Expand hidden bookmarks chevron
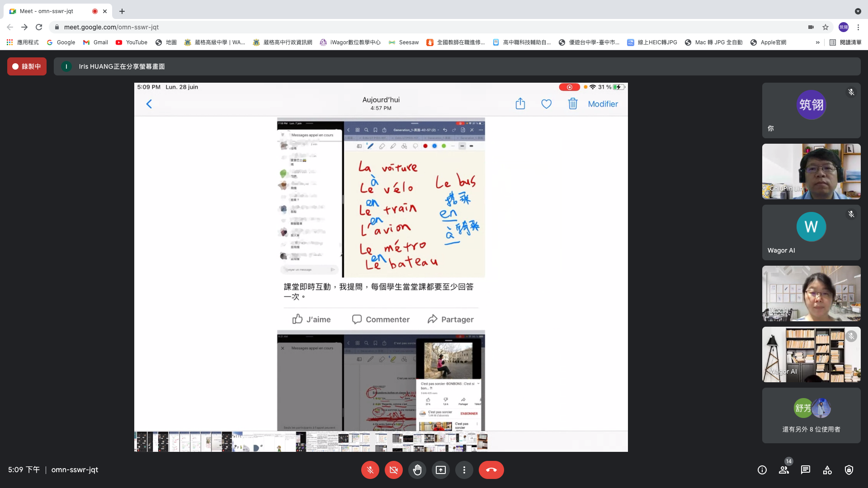868x488 pixels. pos(817,42)
